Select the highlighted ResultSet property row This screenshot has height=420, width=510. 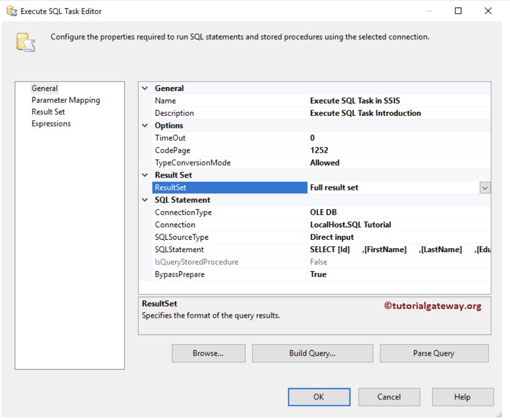pos(230,187)
